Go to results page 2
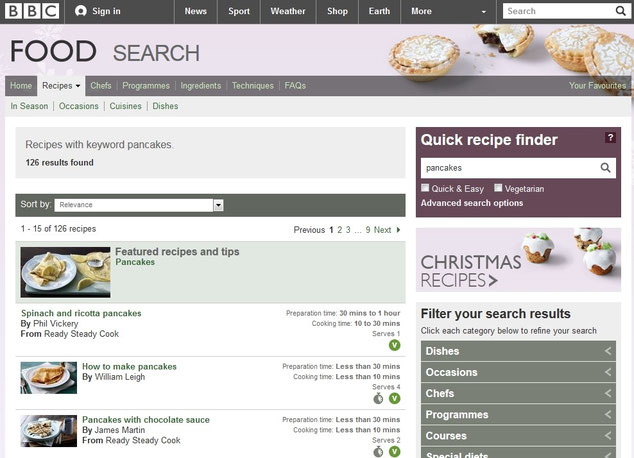Viewport: 634px width, 458px height. pos(340,230)
